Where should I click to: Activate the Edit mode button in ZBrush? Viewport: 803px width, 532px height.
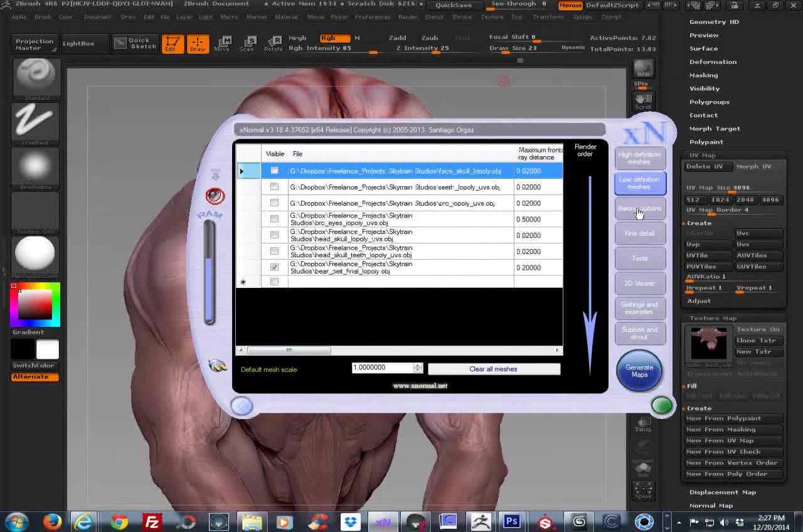171,44
